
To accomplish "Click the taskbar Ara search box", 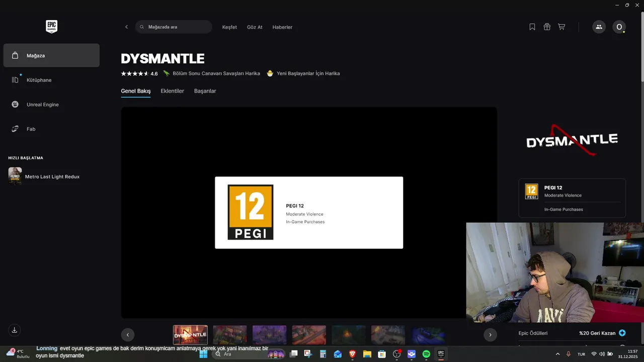I will (248, 354).
